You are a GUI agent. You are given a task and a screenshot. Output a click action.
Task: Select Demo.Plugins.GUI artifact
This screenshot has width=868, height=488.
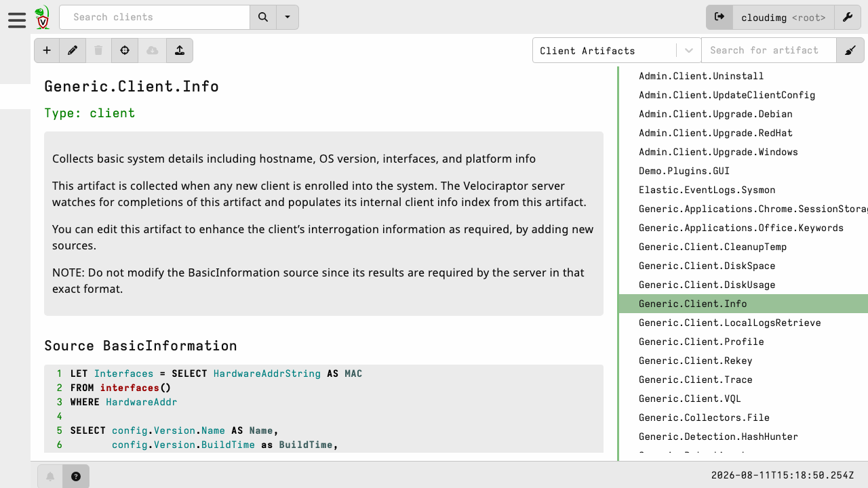click(x=743, y=171)
